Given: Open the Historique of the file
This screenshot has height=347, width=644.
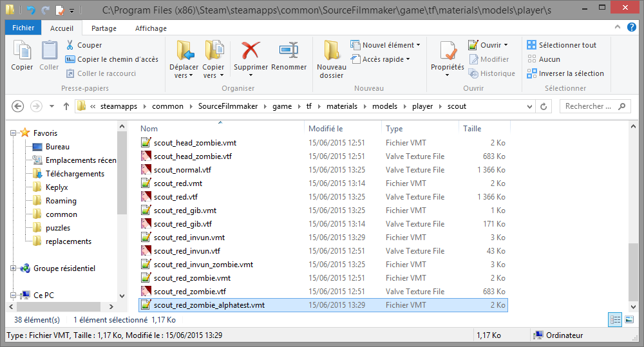Looking at the screenshot, I should [492, 73].
